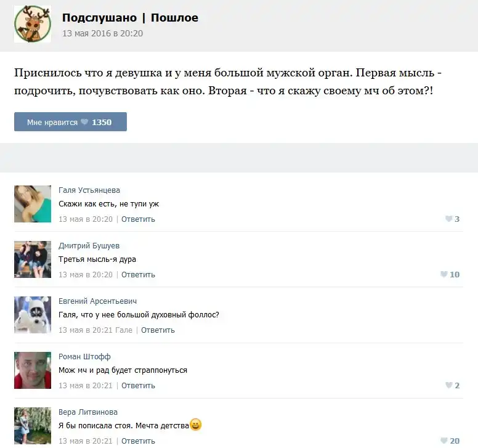
Task: Click the heart on Вера Литвинова's comment
Action: pyautogui.click(x=444, y=441)
